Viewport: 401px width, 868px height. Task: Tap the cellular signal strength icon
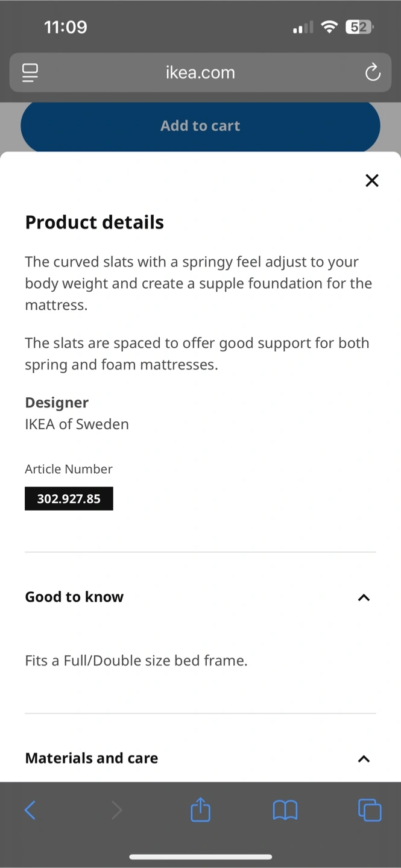click(303, 27)
